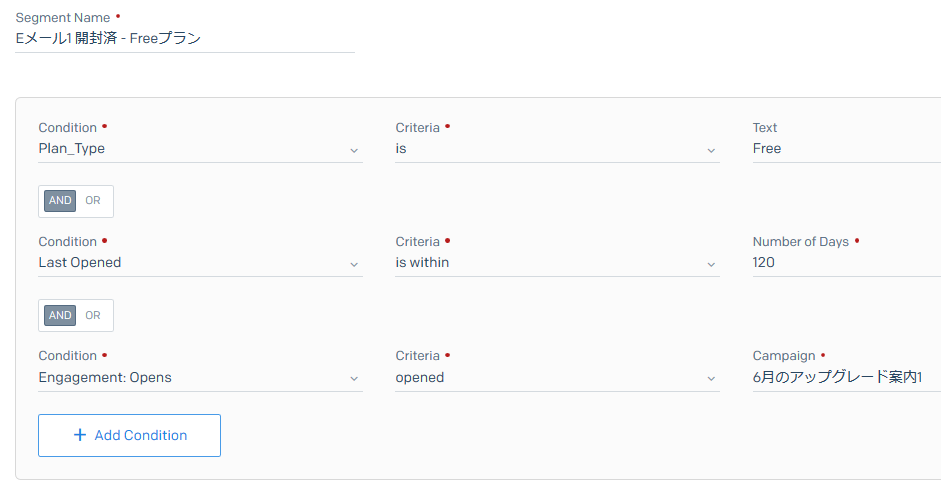
Task: Switch second operator toggle to OR
Action: (92, 315)
